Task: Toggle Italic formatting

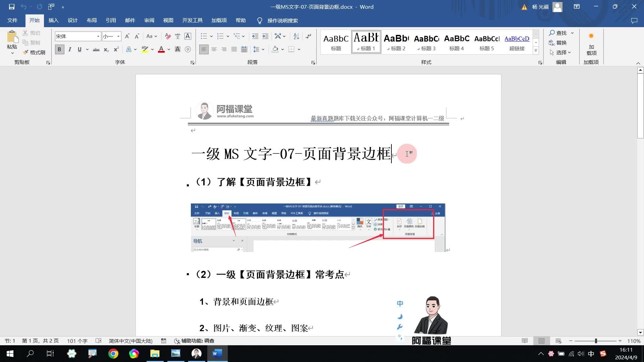Action: pyautogui.click(x=70, y=49)
